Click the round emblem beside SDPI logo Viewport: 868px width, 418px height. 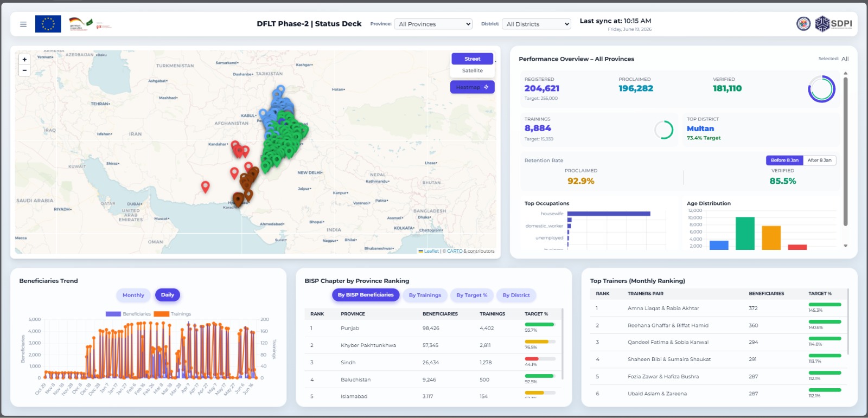803,24
